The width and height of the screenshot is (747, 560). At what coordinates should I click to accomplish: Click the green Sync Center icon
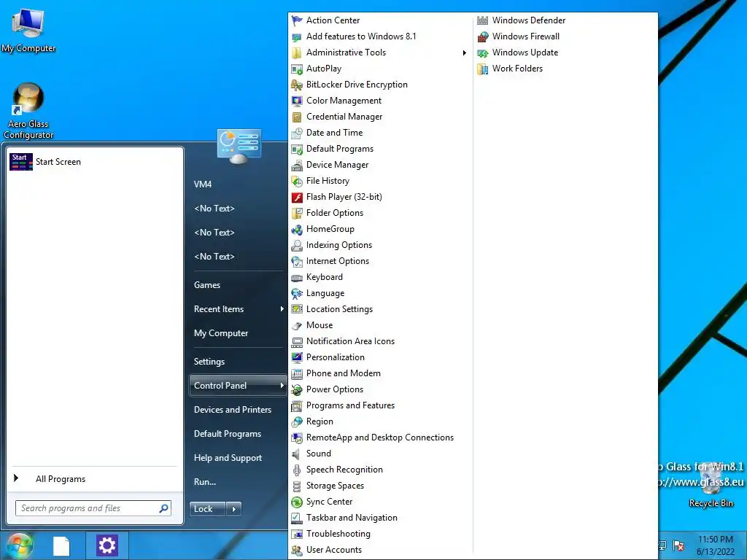coord(297,502)
